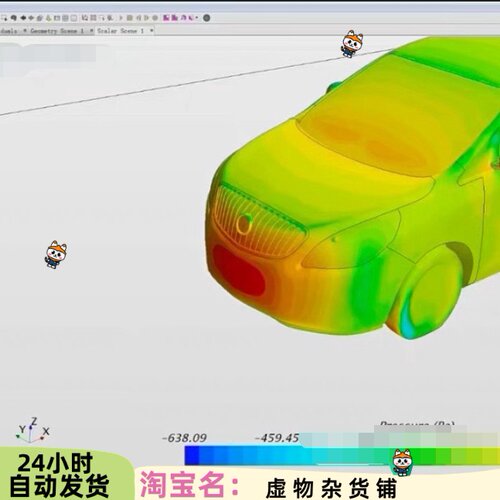Click the -459.45 legend value
Screen dimensions: 500x500
[277, 438]
